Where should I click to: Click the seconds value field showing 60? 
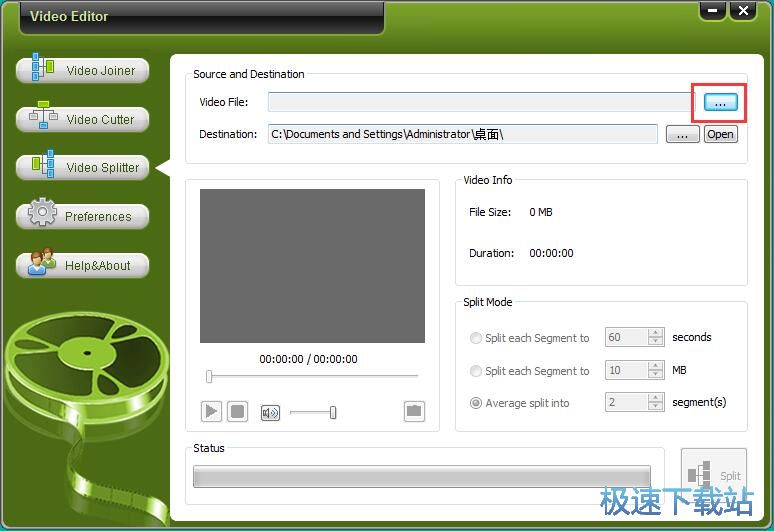coord(626,337)
